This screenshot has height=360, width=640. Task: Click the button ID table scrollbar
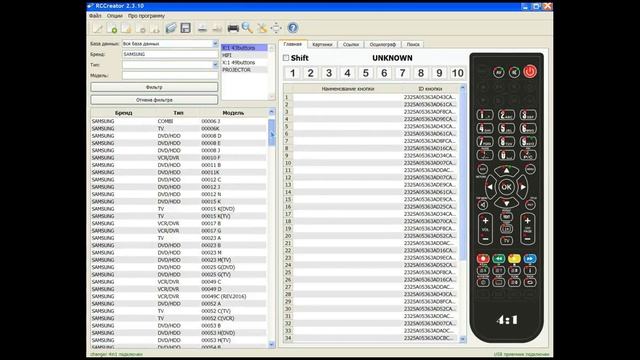pyautogui.click(x=462, y=213)
